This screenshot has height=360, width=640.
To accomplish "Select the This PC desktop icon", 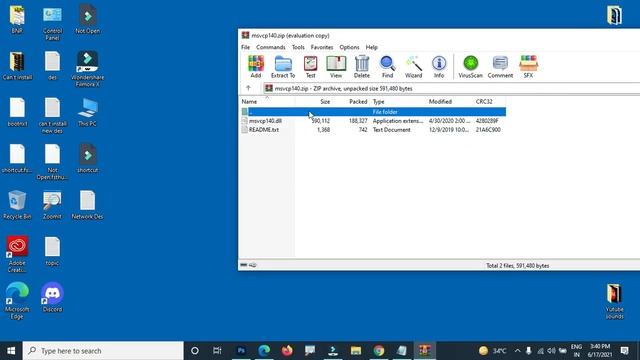I will click(x=87, y=112).
